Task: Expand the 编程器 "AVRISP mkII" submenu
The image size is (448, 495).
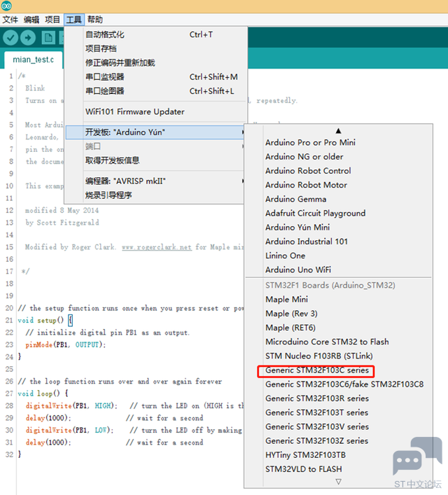Action: coord(155,181)
